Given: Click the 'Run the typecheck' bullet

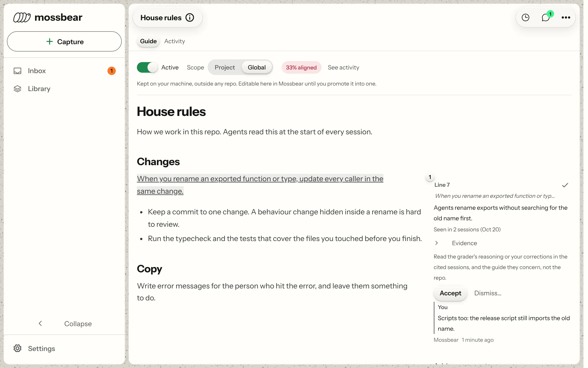Looking at the screenshot, I should coord(285,239).
